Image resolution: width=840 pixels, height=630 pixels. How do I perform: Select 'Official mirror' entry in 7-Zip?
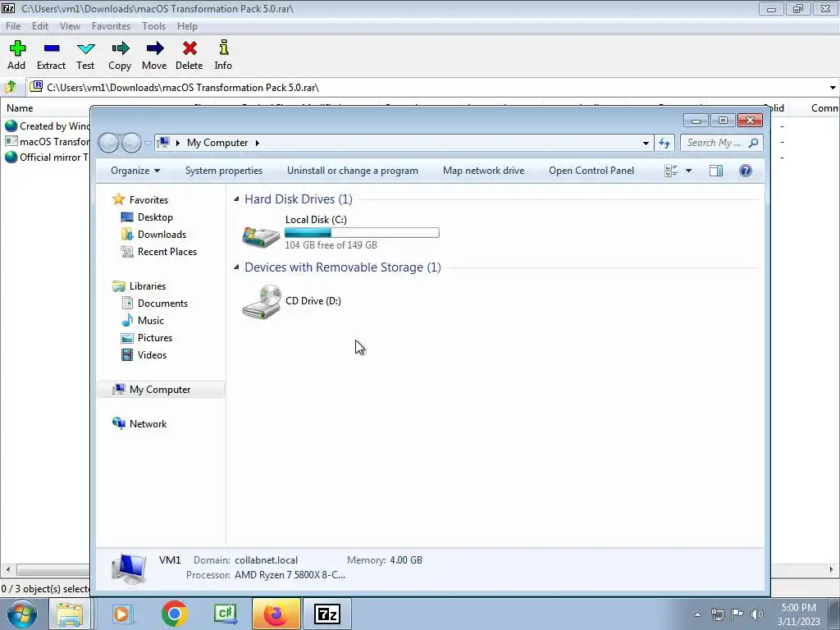tap(47, 157)
